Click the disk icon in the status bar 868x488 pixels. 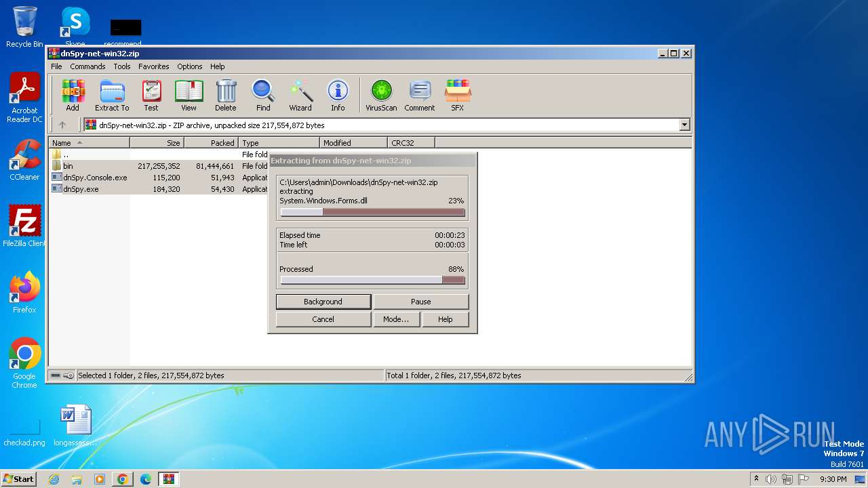click(x=56, y=375)
